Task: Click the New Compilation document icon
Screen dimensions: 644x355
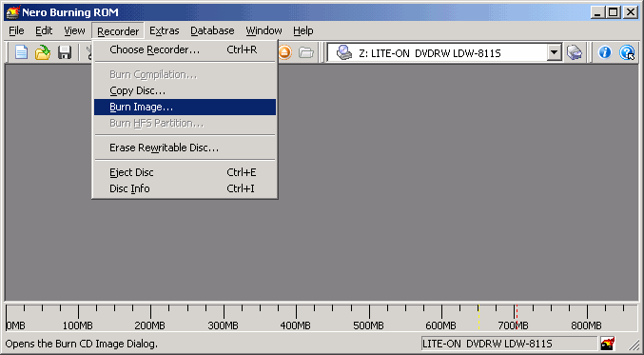Action: point(21,52)
